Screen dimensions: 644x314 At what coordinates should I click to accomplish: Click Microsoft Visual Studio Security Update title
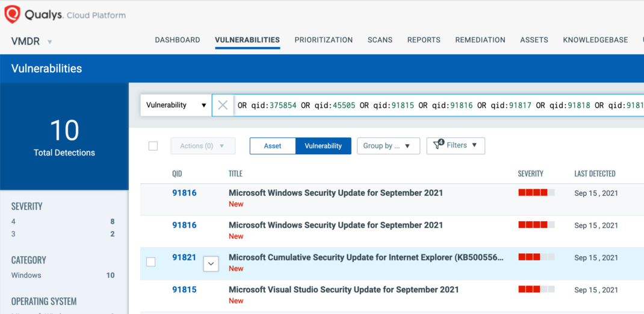pos(343,290)
